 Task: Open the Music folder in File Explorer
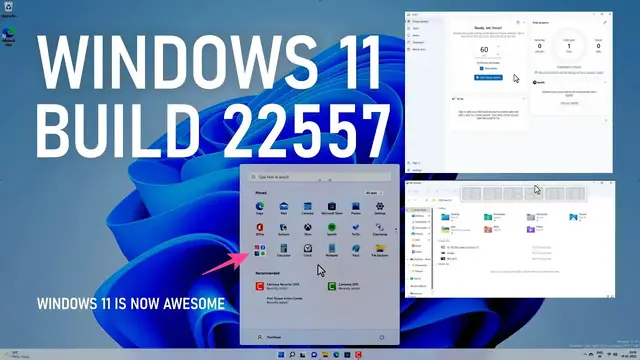click(493, 229)
